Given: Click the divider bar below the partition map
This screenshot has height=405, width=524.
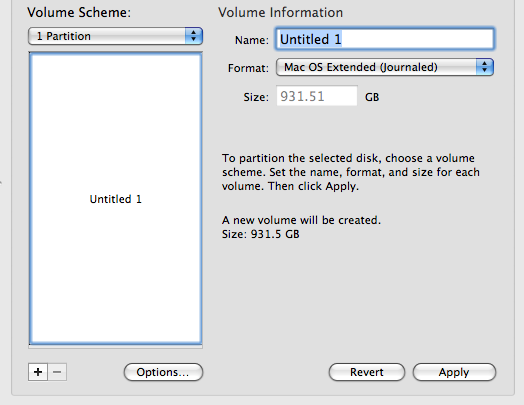Looking at the screenshot, I should coord(116,347).
